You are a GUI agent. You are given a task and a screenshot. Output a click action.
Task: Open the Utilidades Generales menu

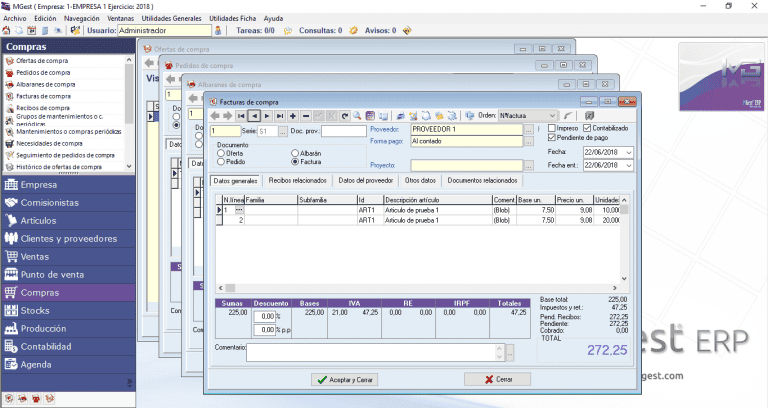point(171,18)
